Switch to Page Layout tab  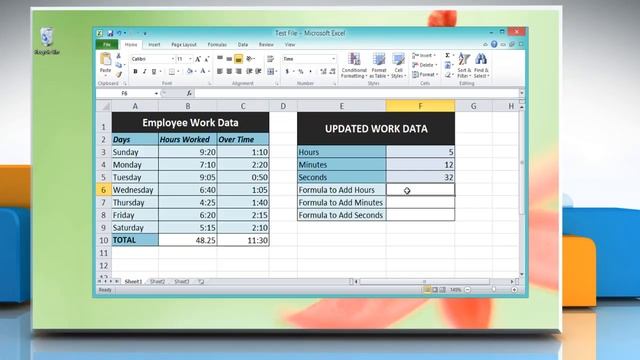[x=184, y=44]
